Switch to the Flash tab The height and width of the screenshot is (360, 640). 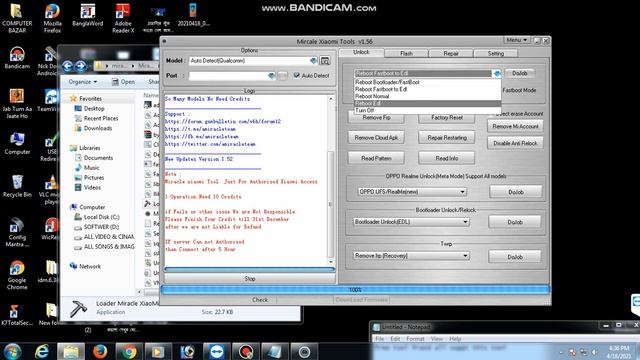406,53
